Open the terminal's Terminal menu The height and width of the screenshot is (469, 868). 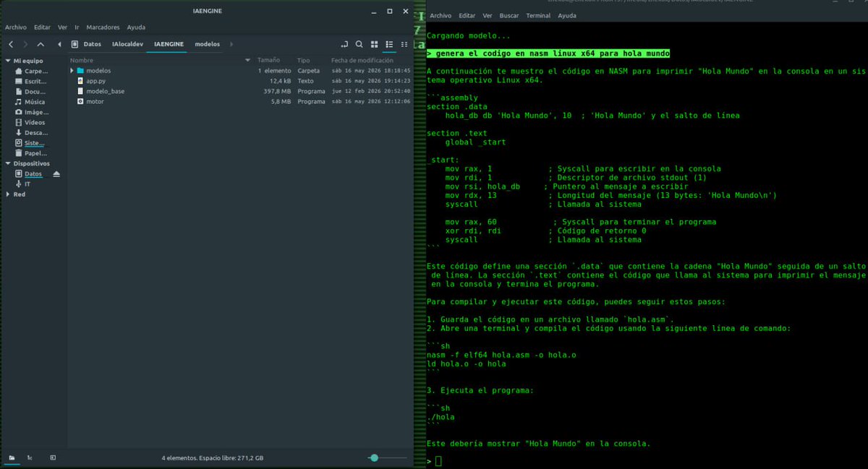538,15
